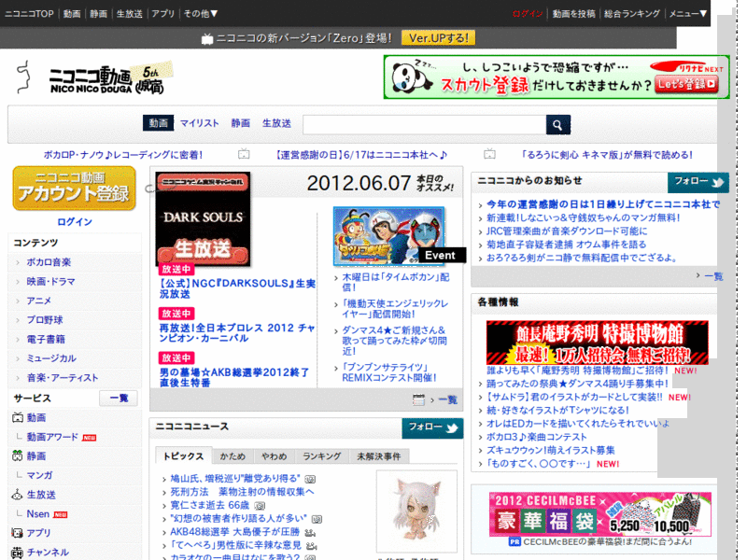Click the TV icon before the 運営感謝の日 headline
Image resolution: width=747 pixels, height=560 pixels.
point(244,154)
